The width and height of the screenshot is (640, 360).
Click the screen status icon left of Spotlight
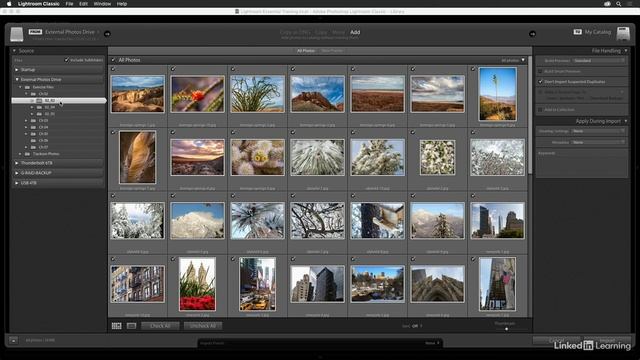607,4
